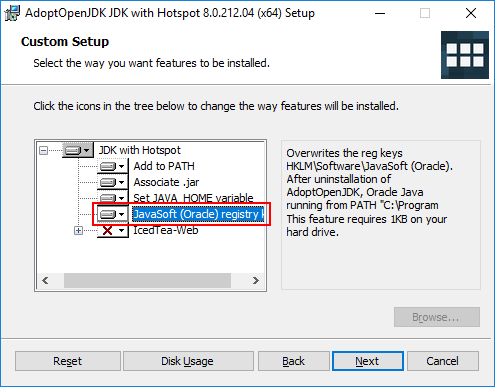Collapse the JDK with Hotspot tree node
The width and height of the screenshot is (495, 387).
click(43, 150)
